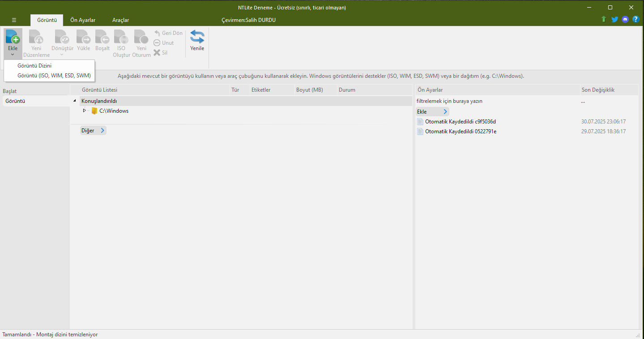Expand the Ekle presets button
This screenshot has height=339, width=644.
[x=432, y=112]
